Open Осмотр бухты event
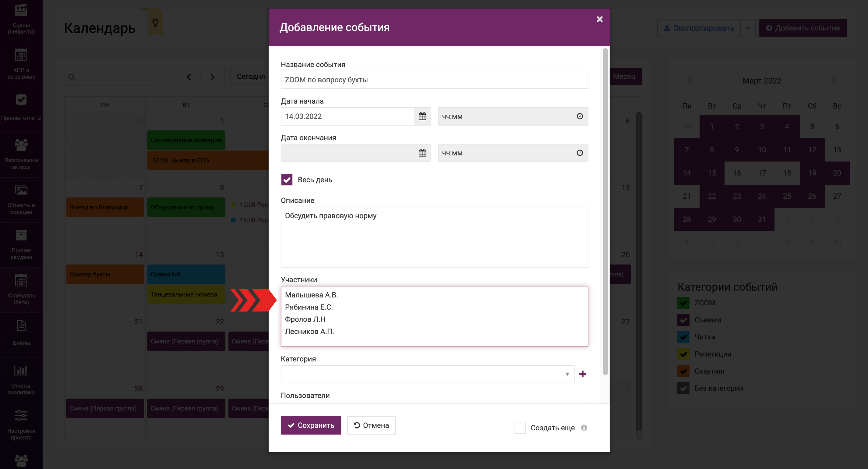Viewport: 868px width, 469px height. 105,275
